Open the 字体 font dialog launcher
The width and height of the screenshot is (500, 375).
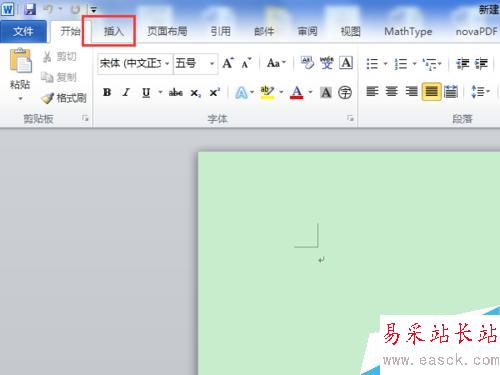(350, 118)
